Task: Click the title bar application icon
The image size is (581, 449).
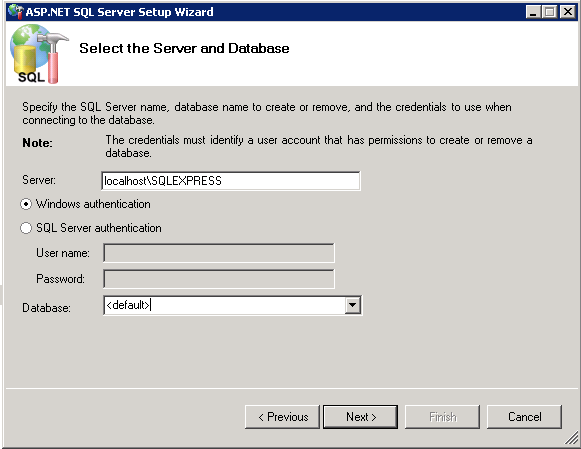Action: point(16,11)
